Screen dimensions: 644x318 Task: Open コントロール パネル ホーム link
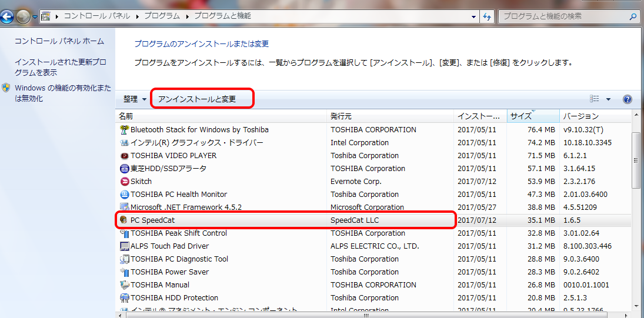(59, 41)
